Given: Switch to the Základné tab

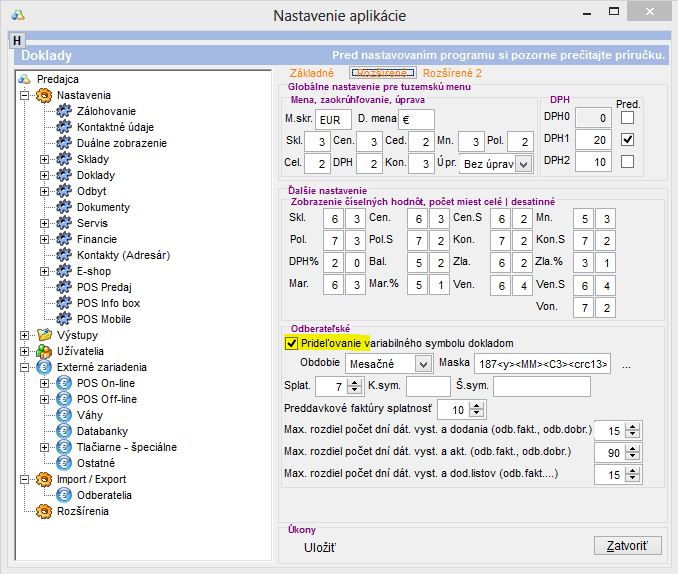Looking at the screenshot, I should (311, 73).
